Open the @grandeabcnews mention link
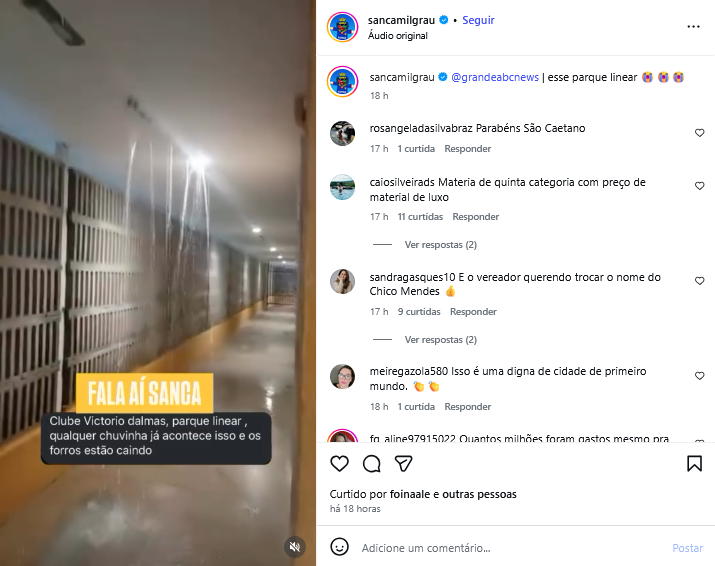Screen dimensions: 715x566 495,78
